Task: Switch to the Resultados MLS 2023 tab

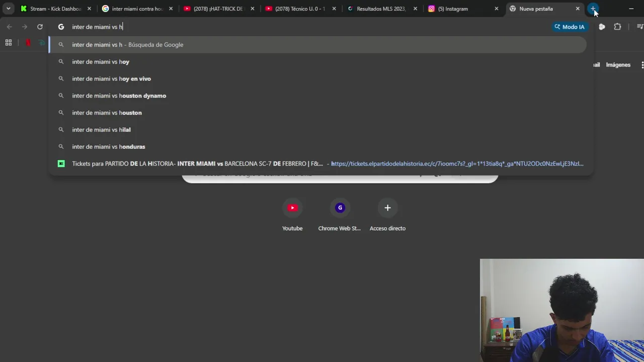Action: coord(381,9)
